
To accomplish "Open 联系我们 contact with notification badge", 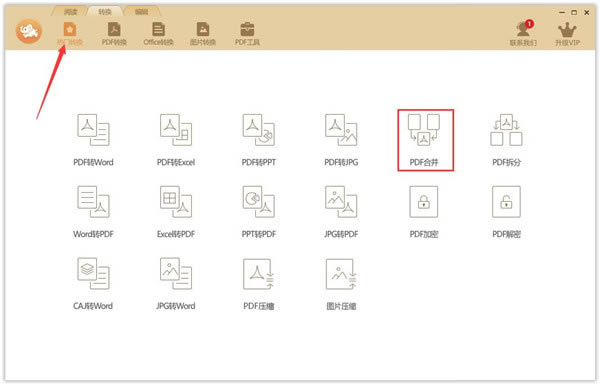I will [523, 34].
